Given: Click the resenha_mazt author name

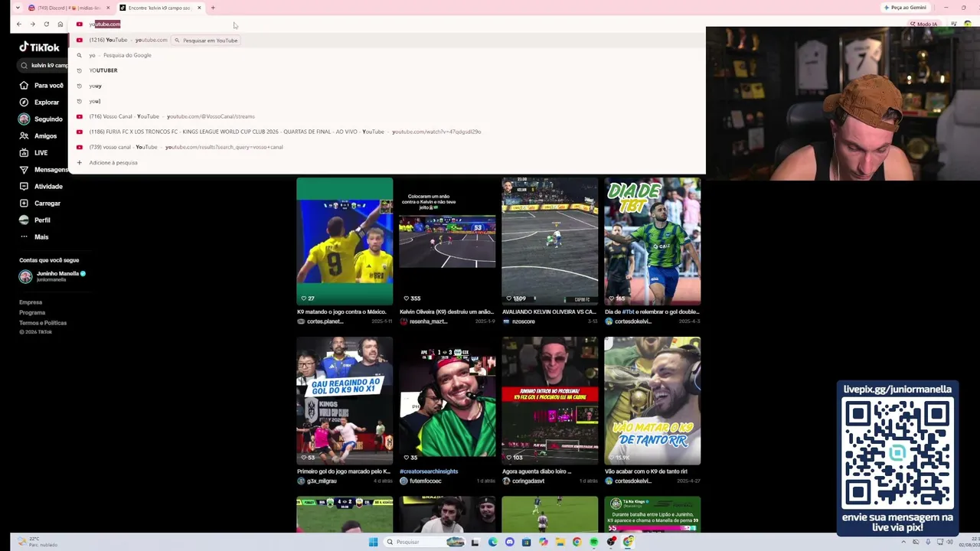Looking at the screenshot, I should coord(429,321).
